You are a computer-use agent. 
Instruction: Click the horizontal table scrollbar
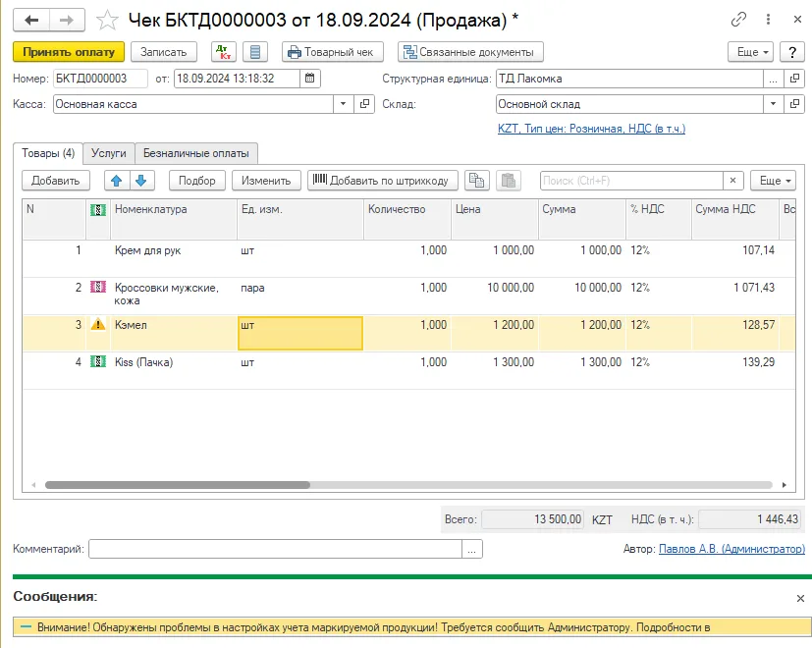tap(408, 485)
